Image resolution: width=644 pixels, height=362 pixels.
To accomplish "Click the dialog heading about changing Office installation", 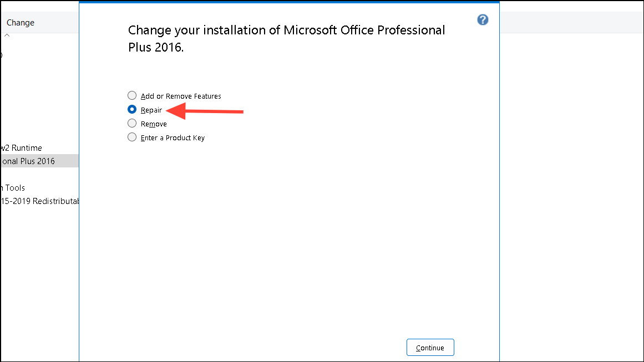I will 286,38.
